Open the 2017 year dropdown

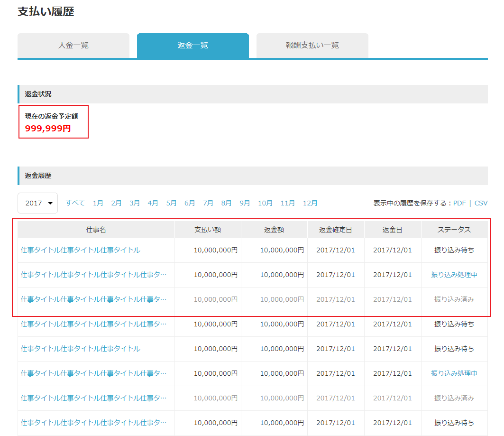pos(37,203)
